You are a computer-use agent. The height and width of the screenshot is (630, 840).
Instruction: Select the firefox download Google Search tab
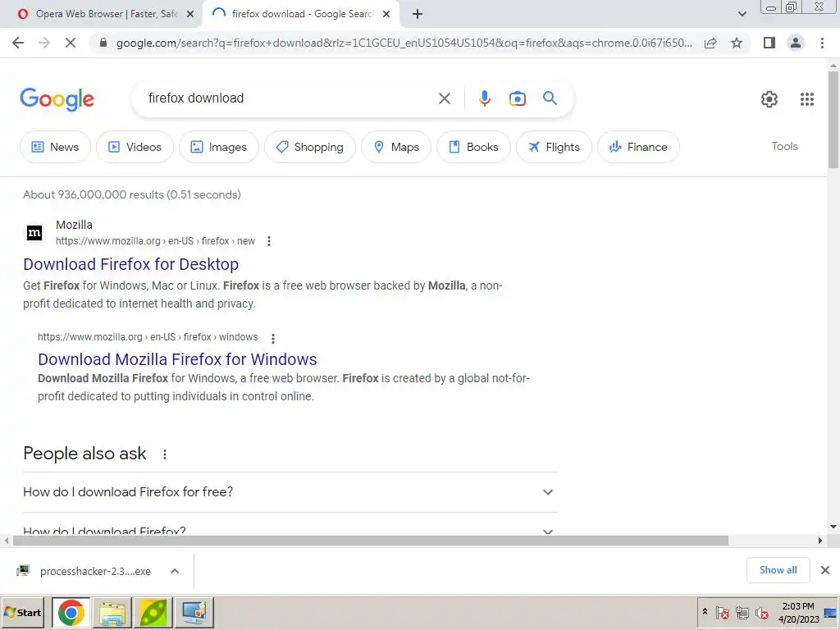click(300, 14)
